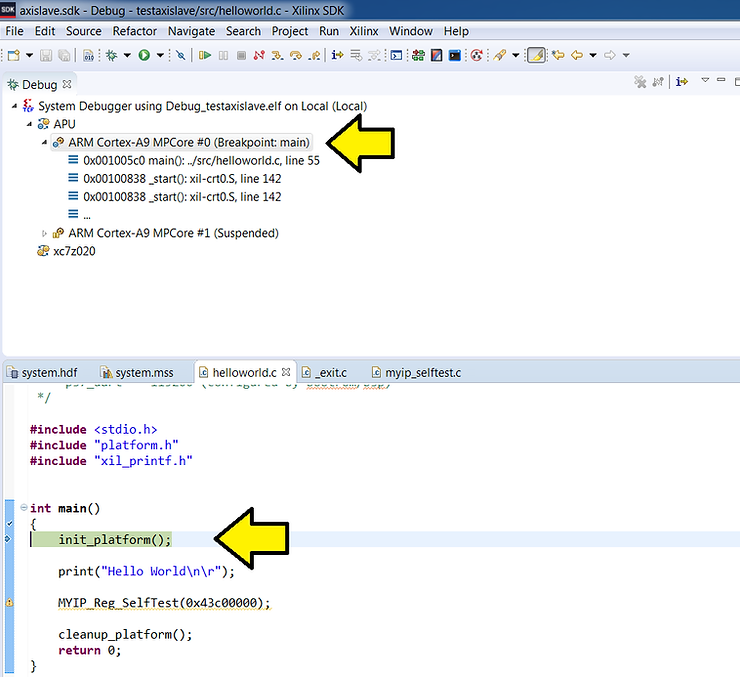Click the flashlight Search icon
The width and height of the screenshot is (740, 677).
pyautogui.click(x=500, y=55)
